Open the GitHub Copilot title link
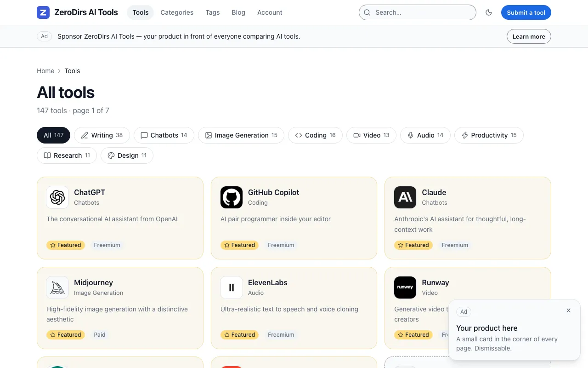Image resolution: width=588 pixels, height=368 pixels. [273, 192]
